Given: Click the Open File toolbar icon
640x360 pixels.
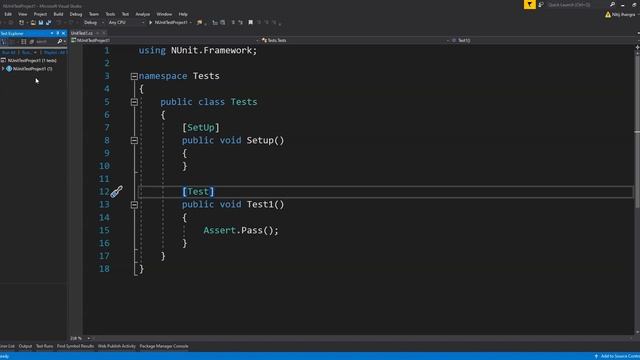Looking at the screenshot, I should (x=33, y=22).
